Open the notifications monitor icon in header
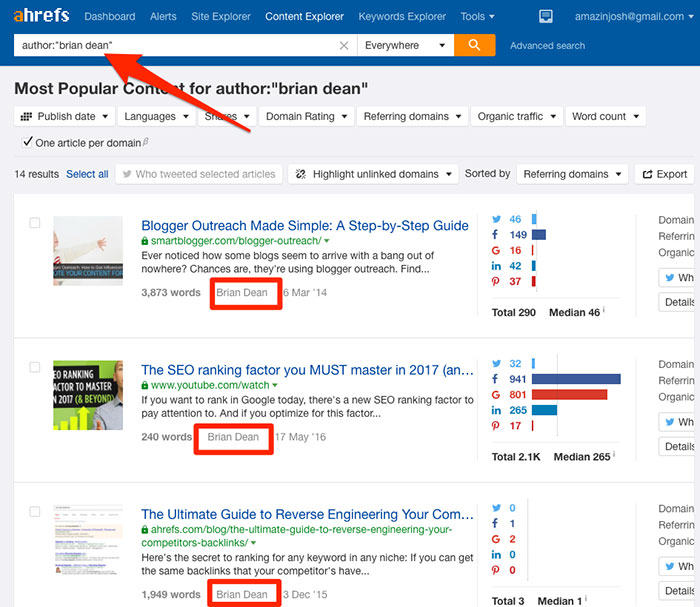 tap(546, 17)
